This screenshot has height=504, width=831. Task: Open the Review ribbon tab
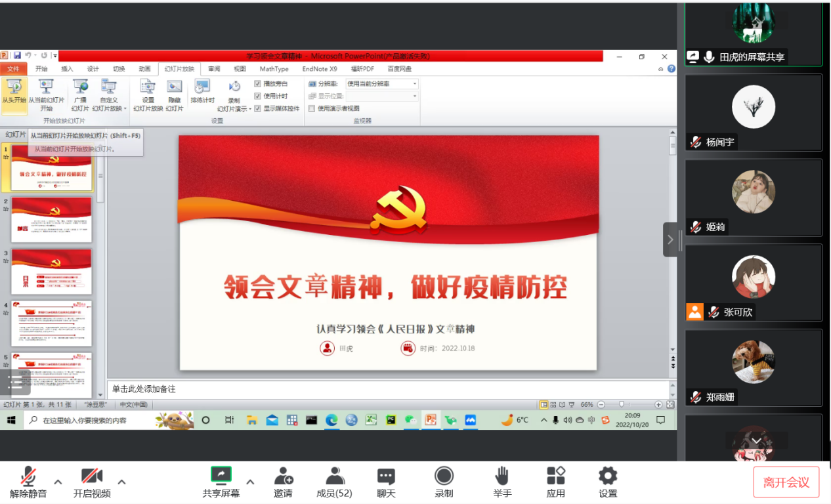[x=214, y=69]
